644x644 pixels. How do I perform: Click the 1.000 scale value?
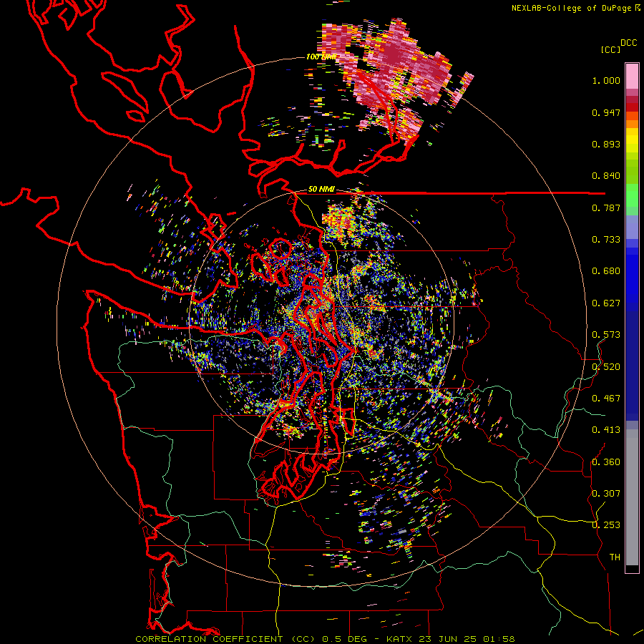[x=606, y=81]
